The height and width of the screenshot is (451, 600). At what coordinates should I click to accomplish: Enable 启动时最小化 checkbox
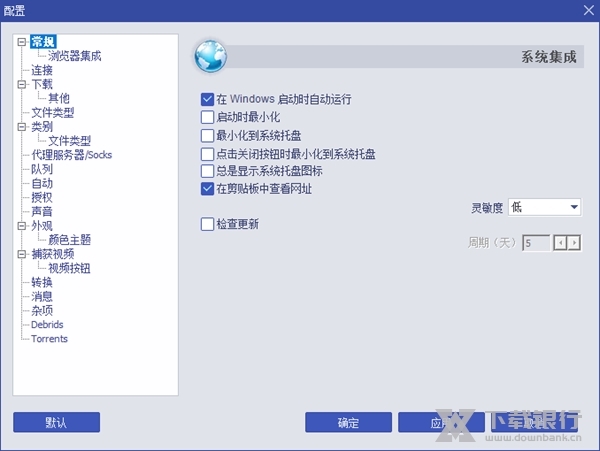207,117
